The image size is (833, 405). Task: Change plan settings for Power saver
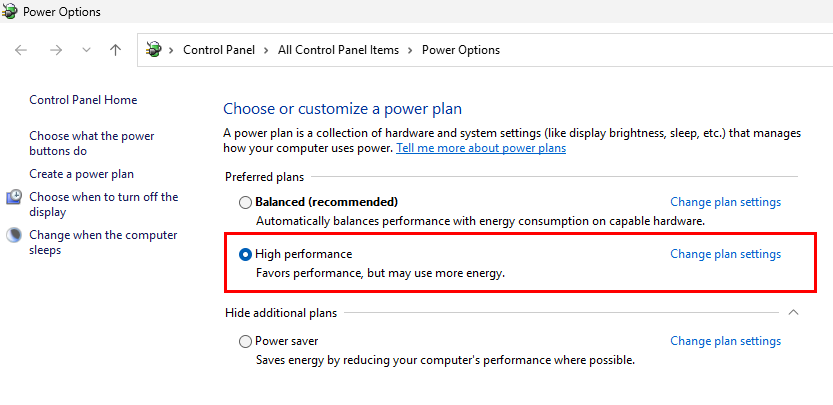(726, 341)
